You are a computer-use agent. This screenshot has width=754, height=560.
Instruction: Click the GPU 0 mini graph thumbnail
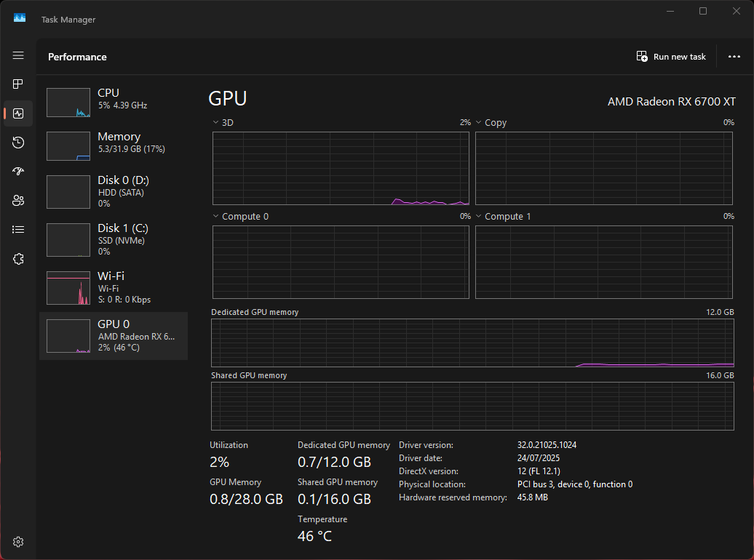pyautogui.click(x=68, y=336)
